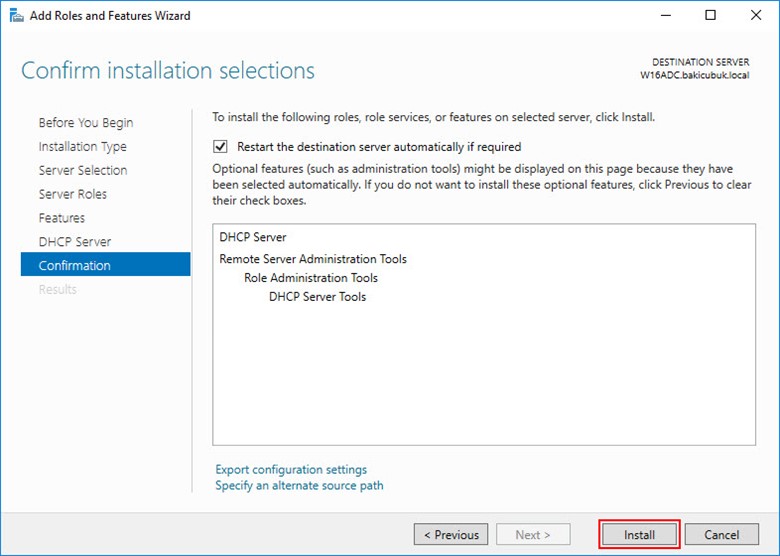
Task: Switch to DHCP Server step
Action: point(74,242)
